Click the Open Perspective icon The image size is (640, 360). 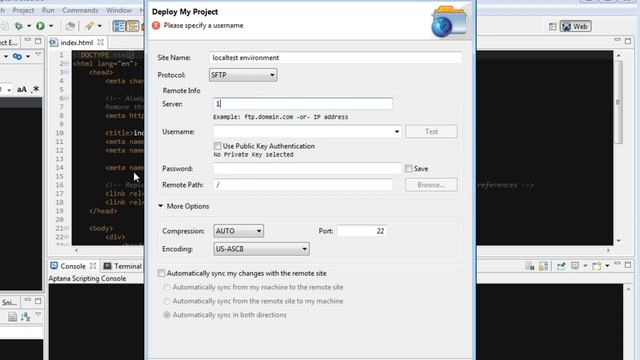pos(552,27)
